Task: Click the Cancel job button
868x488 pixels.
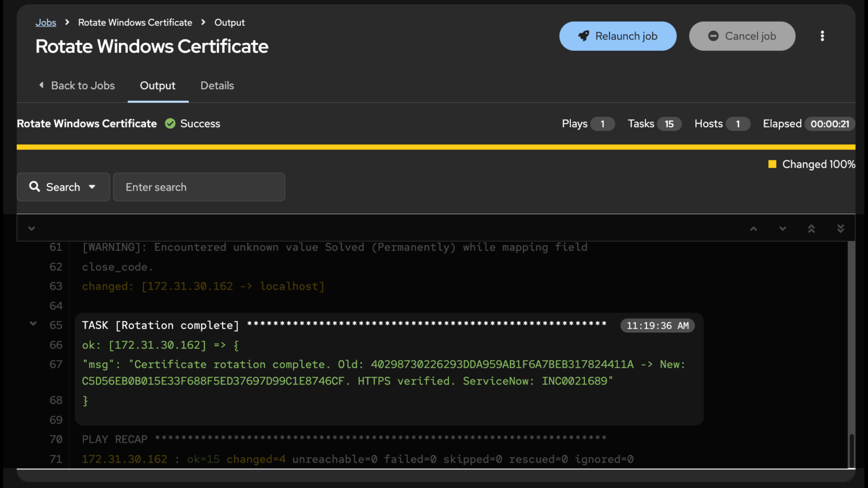Action: [x=742, y=36]
